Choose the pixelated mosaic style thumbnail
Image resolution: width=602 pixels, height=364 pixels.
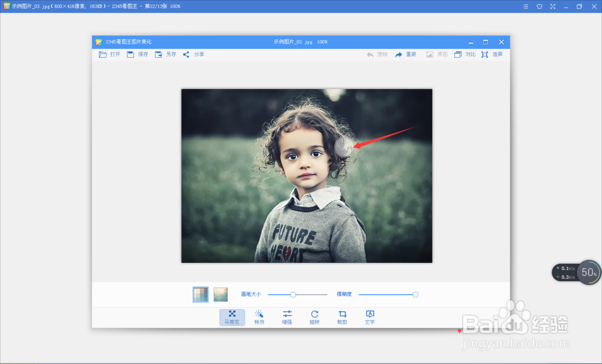pyautogui.click(x=200, y=295)
